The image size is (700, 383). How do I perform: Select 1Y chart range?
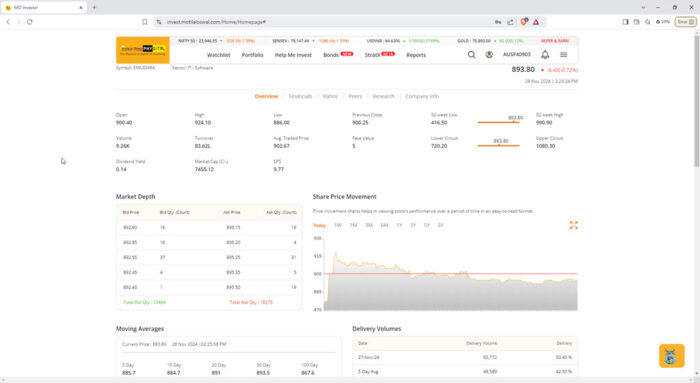click(x=399, y=225)
